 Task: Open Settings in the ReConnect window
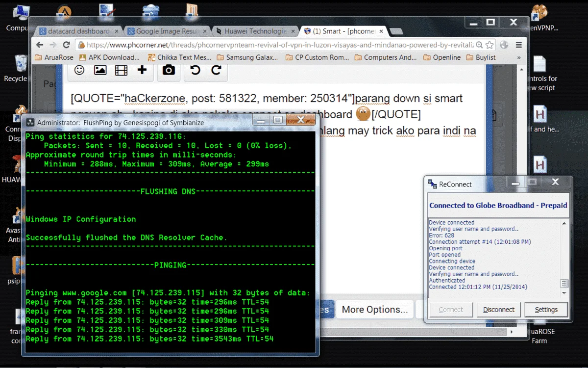(546, 310)
